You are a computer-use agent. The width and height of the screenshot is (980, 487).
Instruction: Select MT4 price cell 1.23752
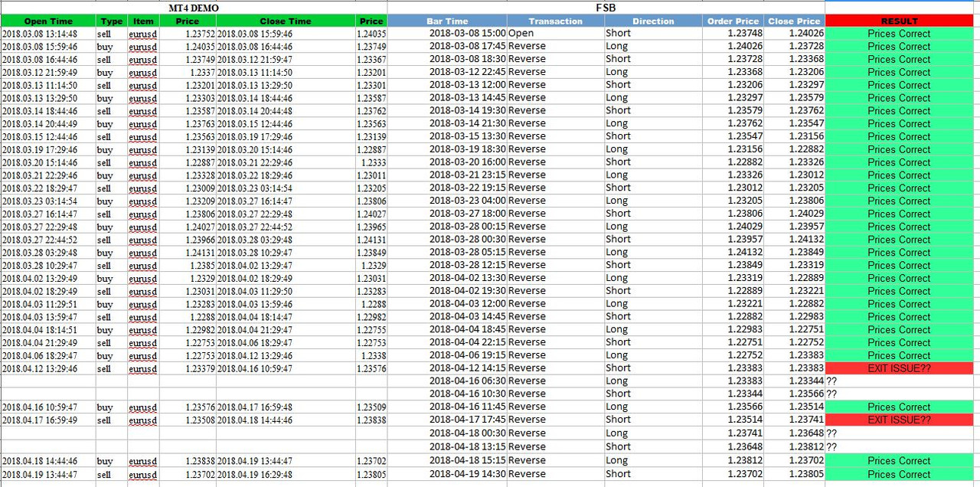[x=199, y=34]
